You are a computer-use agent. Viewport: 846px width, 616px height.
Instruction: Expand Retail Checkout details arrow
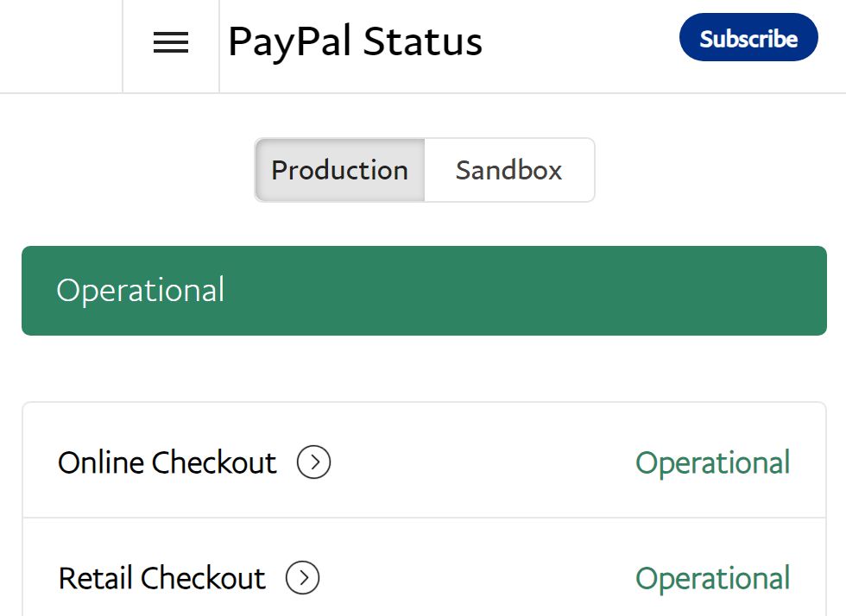coord(303,578)
